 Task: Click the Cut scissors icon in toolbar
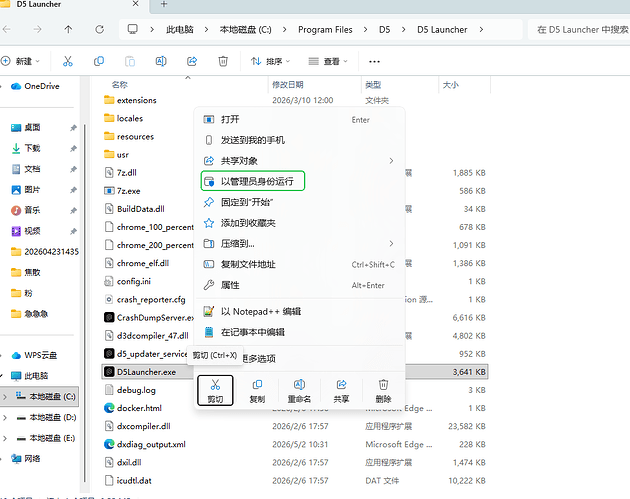coord(68,61)
